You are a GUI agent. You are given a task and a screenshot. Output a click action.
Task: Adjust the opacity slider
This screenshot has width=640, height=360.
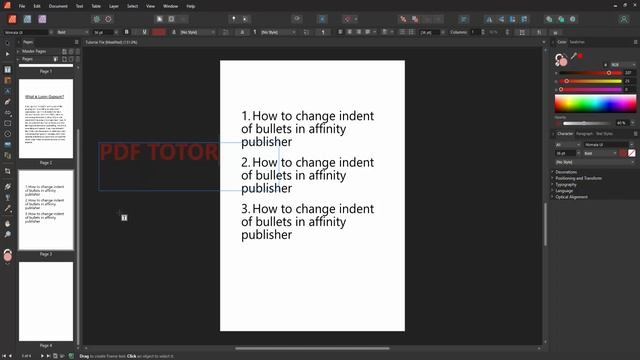(586, 123)
